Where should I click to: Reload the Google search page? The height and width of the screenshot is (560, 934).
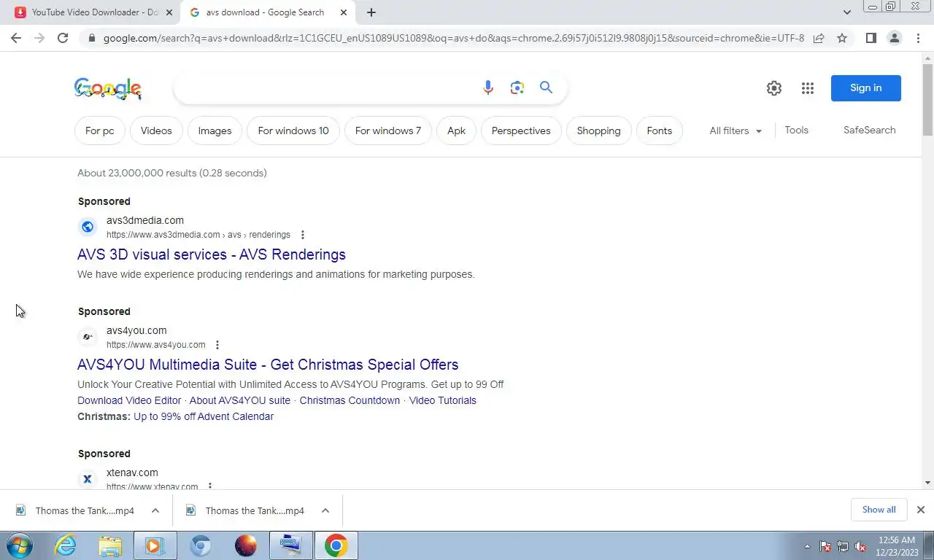[63, 38]
